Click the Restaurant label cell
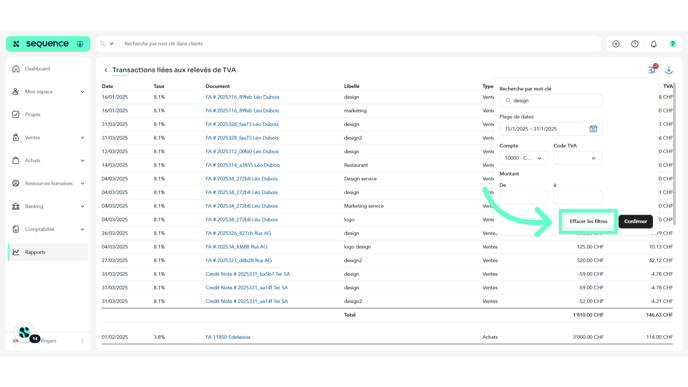688x387 pixels. click(x=356, y=165)
